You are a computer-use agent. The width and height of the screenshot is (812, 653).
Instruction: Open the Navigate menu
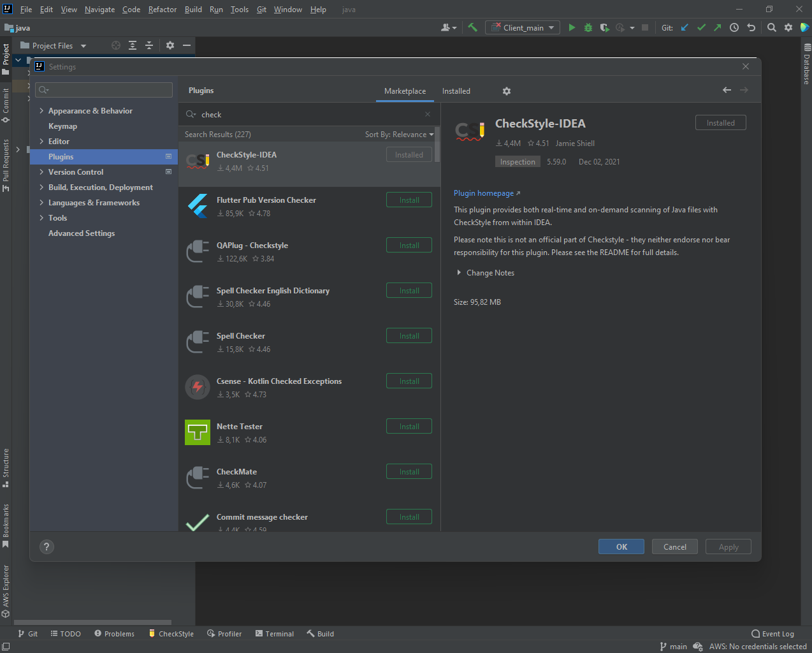tap(99, 10)
